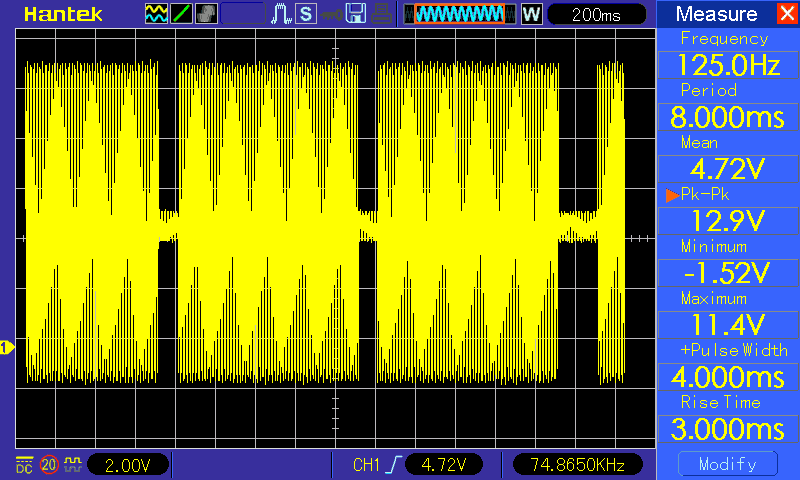Click the Modify button
800x480 pixels.
[x=728, y=464]
